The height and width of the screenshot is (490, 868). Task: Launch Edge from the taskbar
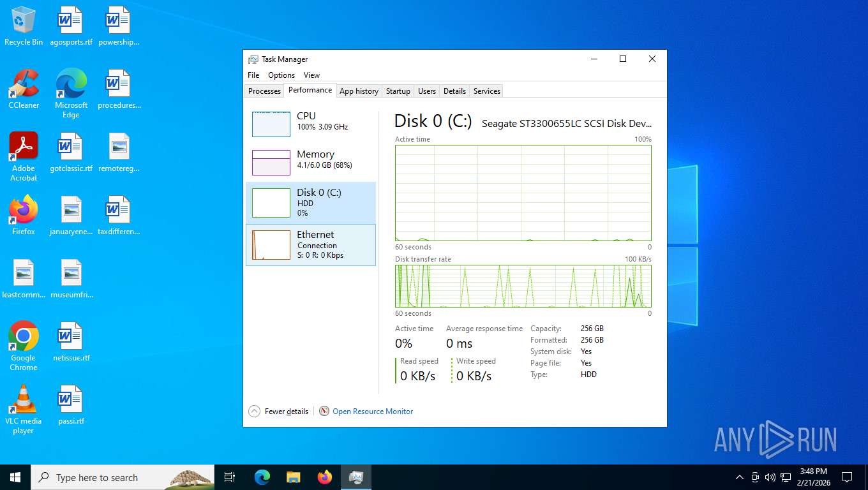pyautogui.click(x=262, y=477)
